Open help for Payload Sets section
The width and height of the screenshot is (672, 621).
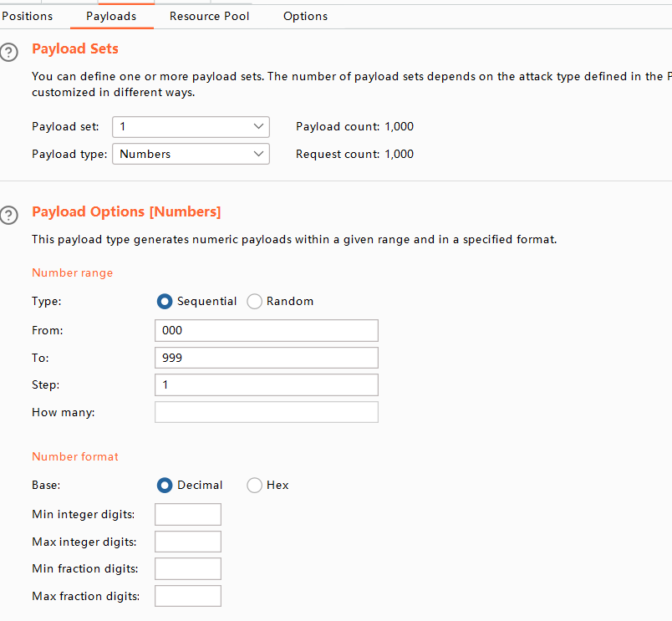[x=9, y=52]
